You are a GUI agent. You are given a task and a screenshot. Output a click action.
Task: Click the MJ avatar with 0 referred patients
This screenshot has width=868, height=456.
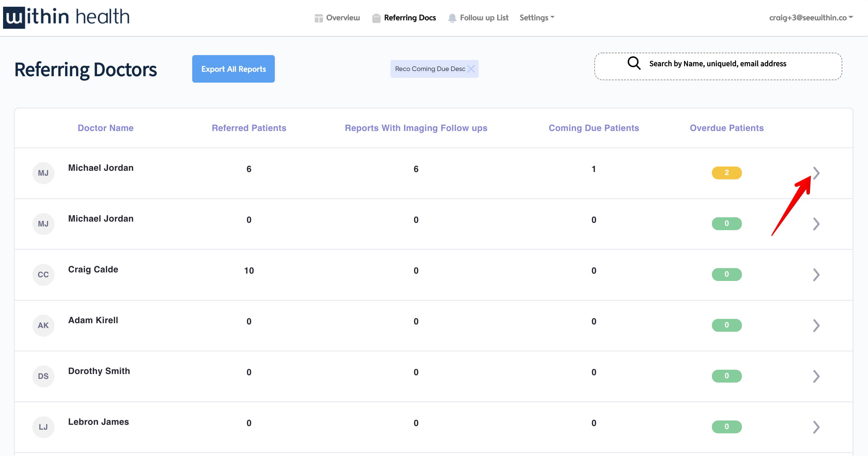tap(43, 224)
